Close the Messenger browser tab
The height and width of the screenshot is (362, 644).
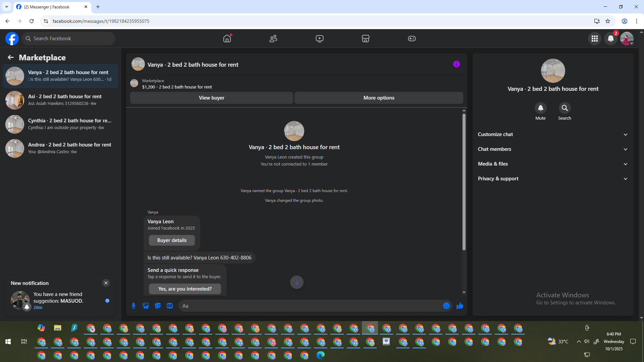pos(86,7)
